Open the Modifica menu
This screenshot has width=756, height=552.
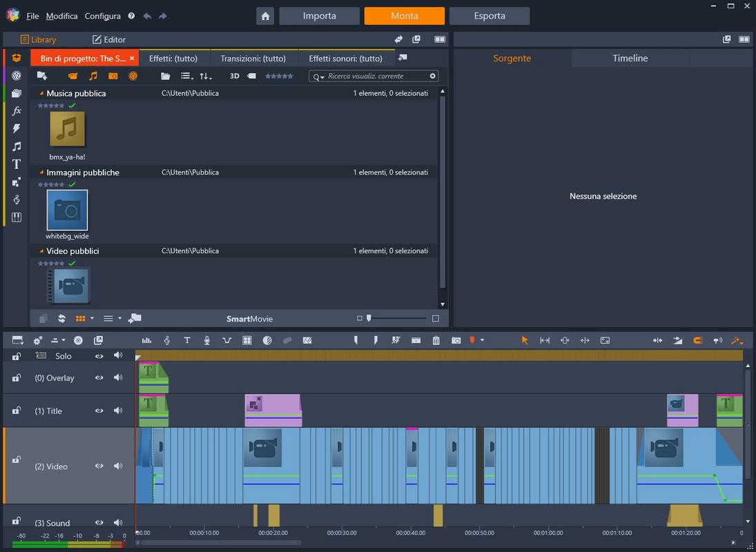pyautogui.click(x=61, y=16)
